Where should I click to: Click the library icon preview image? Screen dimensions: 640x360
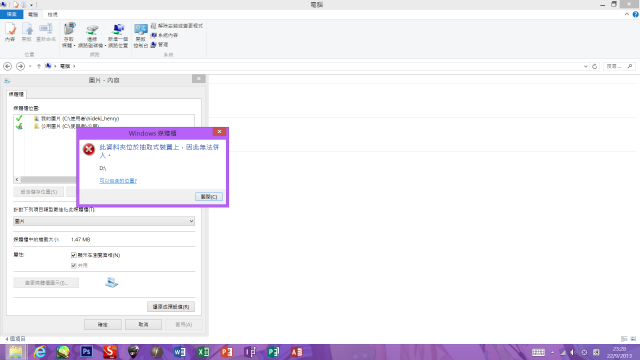tap(111, 282)
